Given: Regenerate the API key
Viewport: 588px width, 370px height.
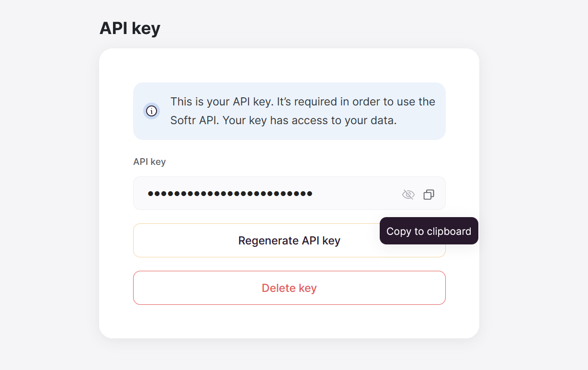Looking at the screenshot, I should tap(289, 240).
